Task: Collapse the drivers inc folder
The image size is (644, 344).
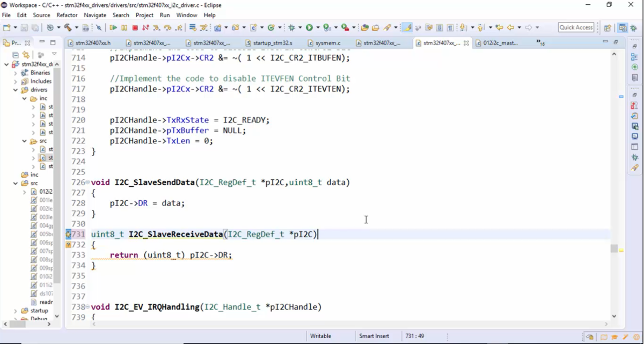Action: click(24, 98)
